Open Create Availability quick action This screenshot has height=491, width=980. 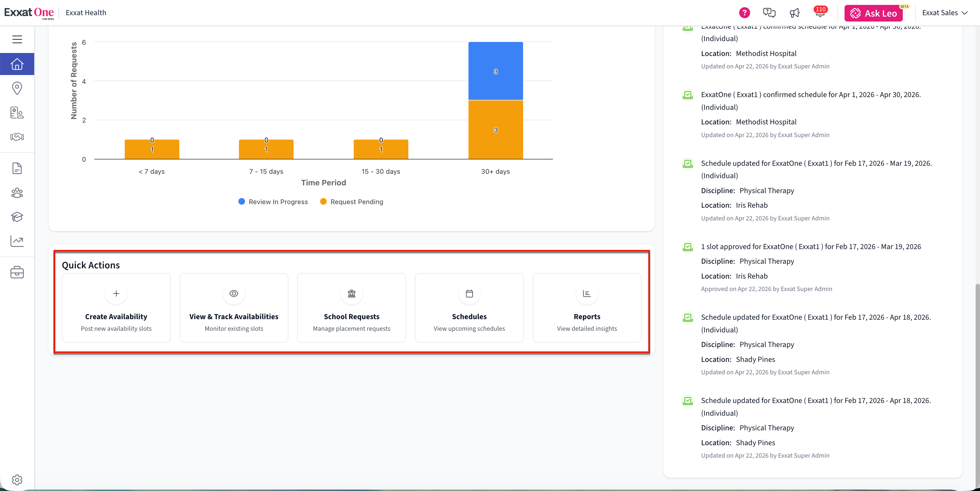(116, 308)
